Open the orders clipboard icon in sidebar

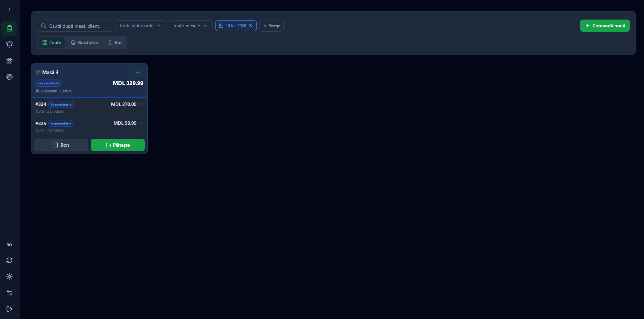pyautogui.click(x=9, y=28)
